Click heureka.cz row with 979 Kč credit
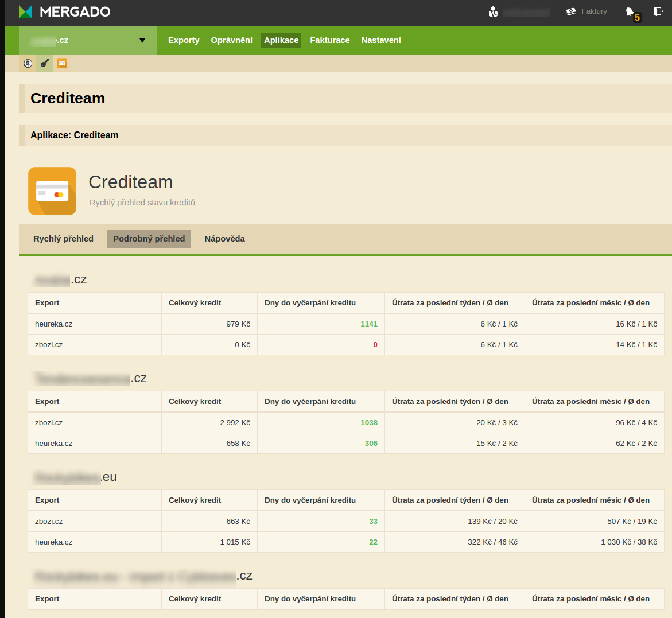The height and width of the screenshot is (618, 672). click(x=346, y=324)
